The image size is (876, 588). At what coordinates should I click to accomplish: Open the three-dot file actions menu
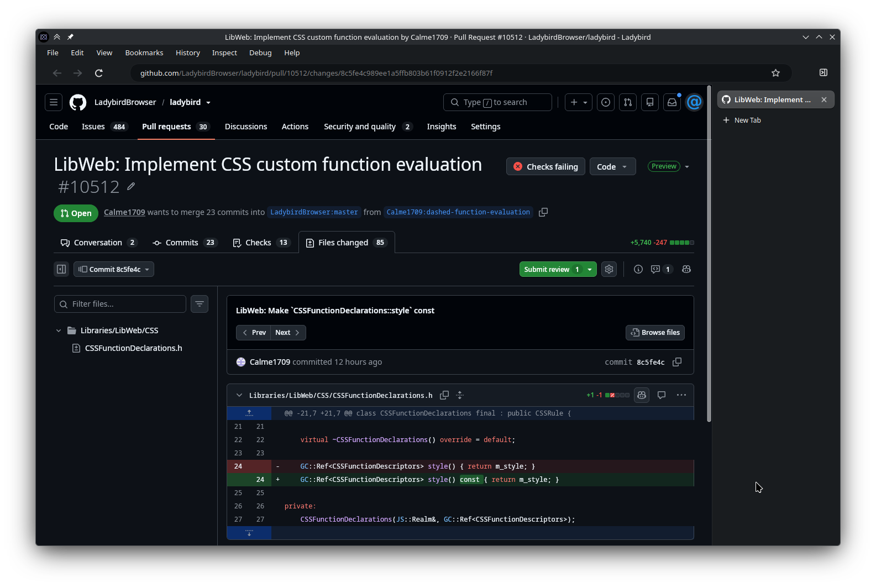point(681,395)
